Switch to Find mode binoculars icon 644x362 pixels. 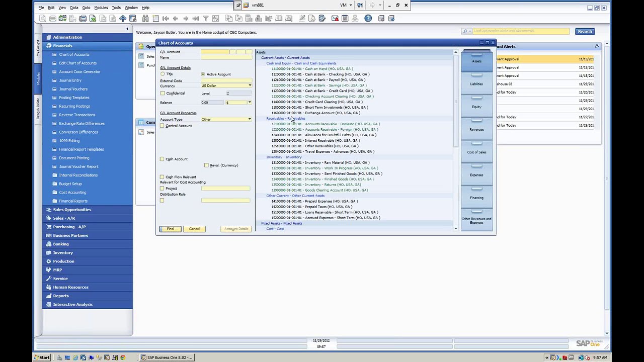pos(145,19)
